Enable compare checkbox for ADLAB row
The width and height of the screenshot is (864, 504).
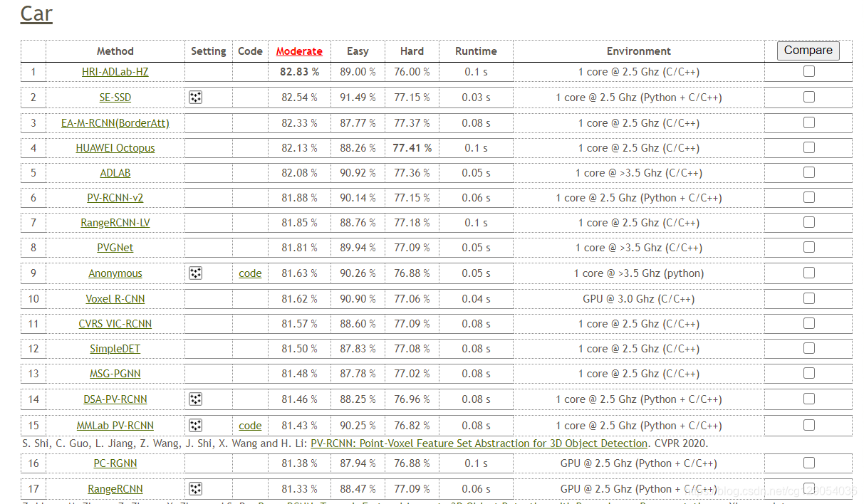point(809,172)
